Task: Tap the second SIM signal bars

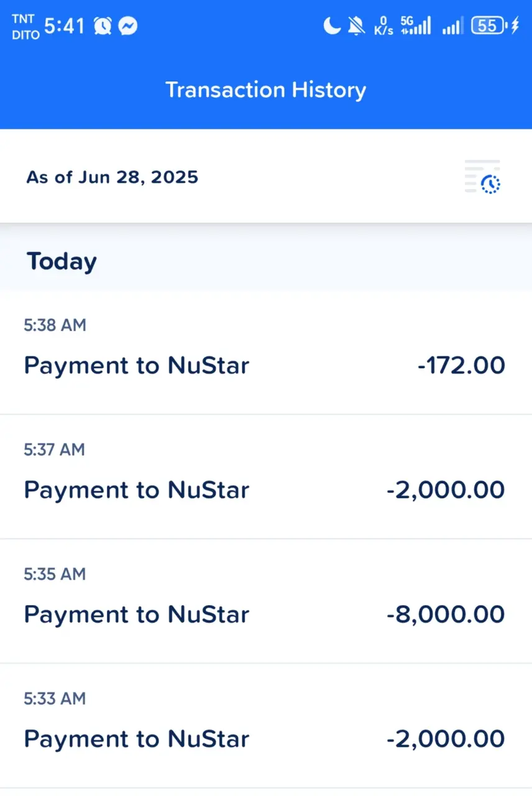Action: (x=452, y=27)
